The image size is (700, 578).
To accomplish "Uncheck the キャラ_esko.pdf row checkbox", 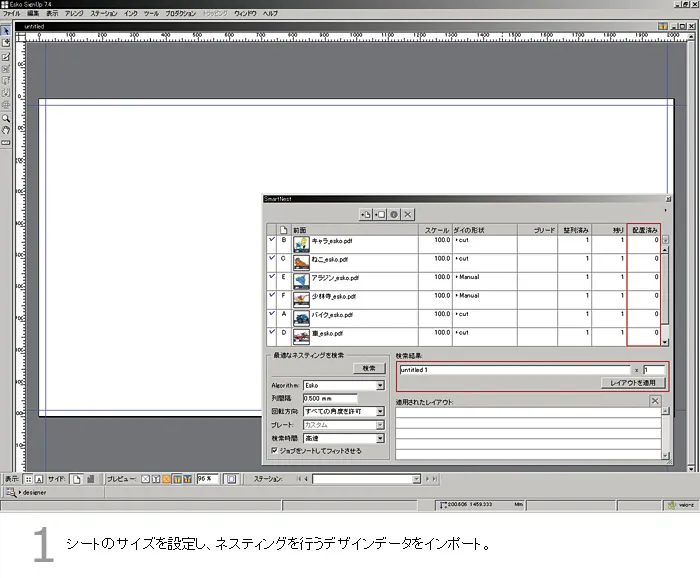I will pos(272,240).
